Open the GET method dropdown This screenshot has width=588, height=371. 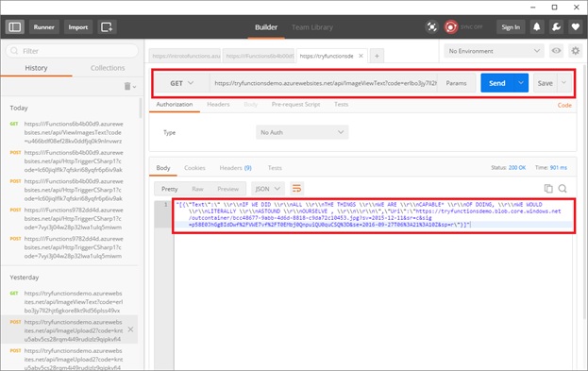coord(182,83)
